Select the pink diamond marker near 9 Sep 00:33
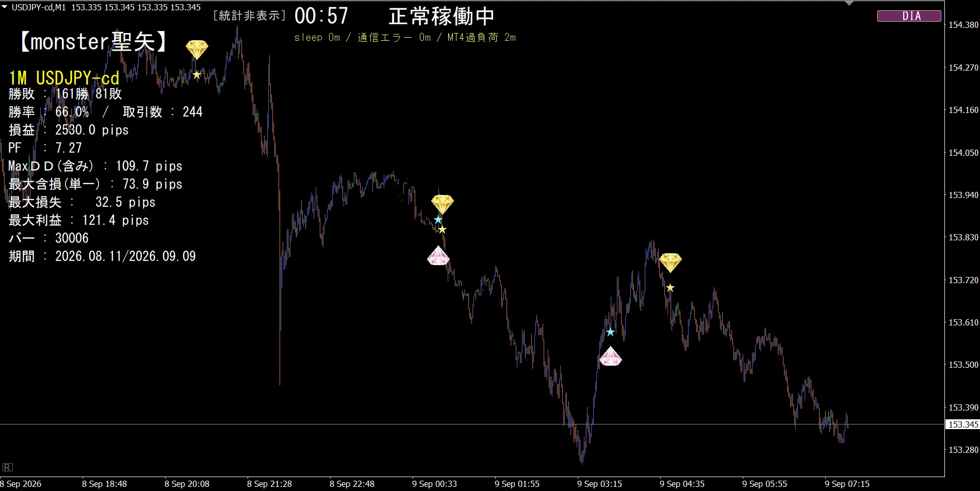Viewport: 980px width, 491px height. click(x=438, y=256)
